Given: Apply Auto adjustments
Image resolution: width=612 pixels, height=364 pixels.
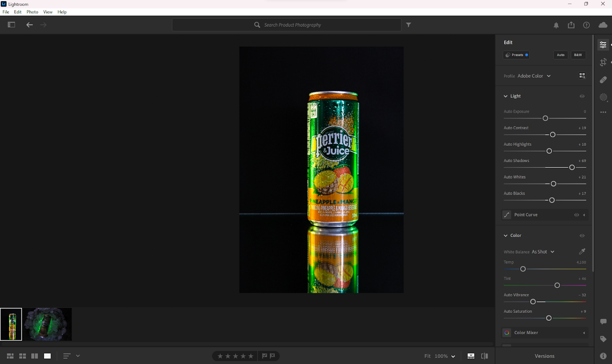Looking at the screenshot, I should [x=561, y=55].
